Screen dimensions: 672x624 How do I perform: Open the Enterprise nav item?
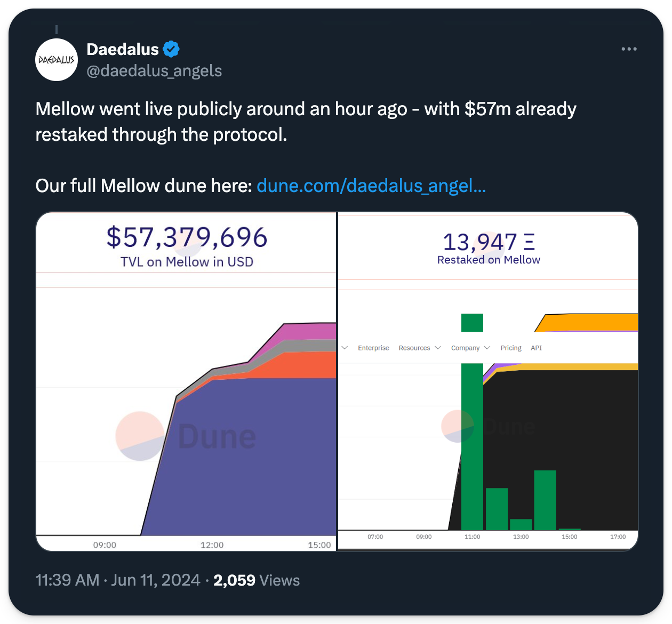click(x=373, y=348)
